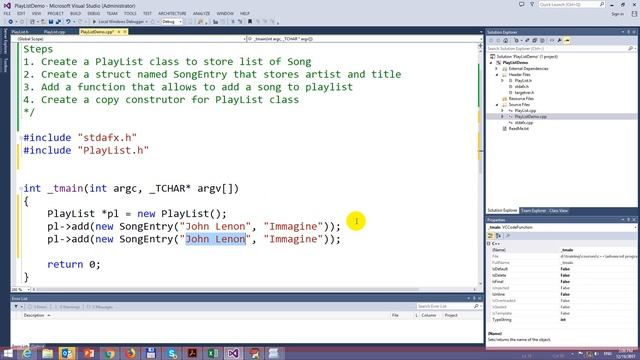Screen dimensions: 640x360
Task: Switch to the Class View tab
Action: coord(558,211)
